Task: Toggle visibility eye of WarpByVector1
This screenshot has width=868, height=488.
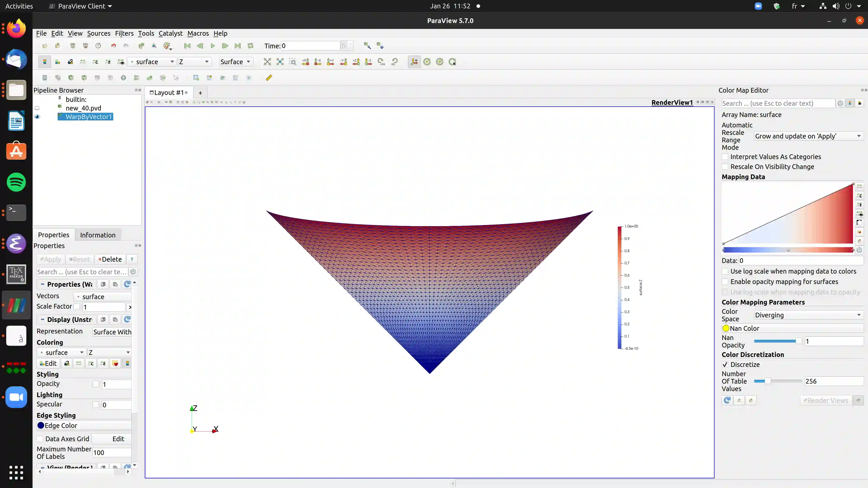Action: [37, 117]
